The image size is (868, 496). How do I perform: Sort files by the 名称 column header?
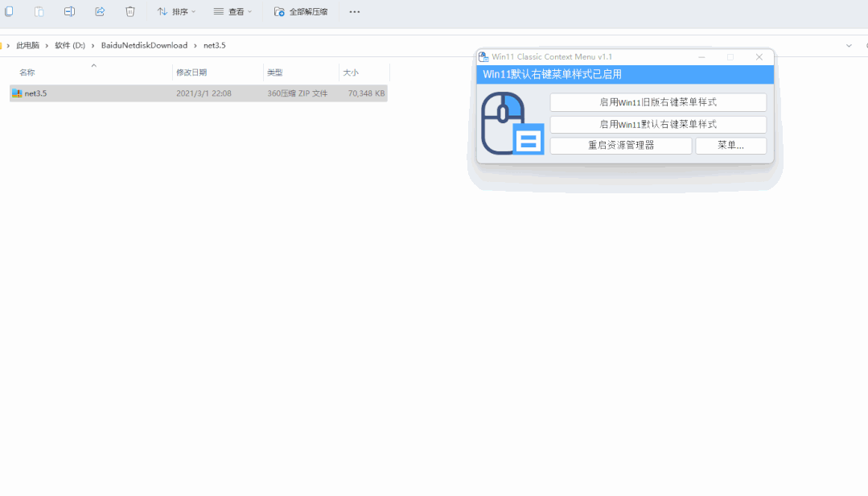(x=27, y=72)
